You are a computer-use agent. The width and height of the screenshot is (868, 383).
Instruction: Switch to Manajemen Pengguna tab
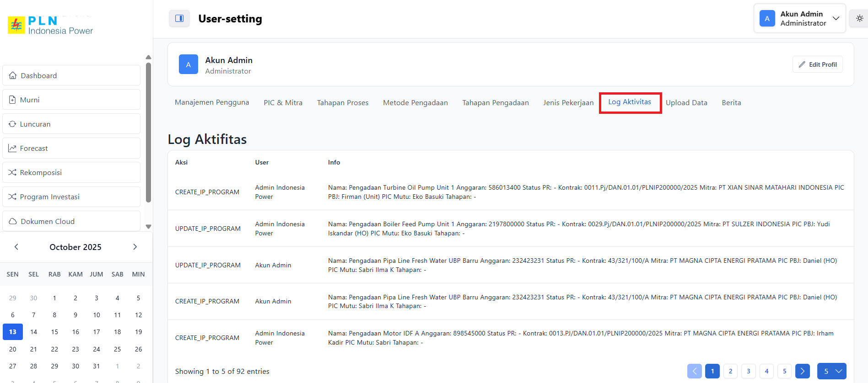[x=212, y=102]
